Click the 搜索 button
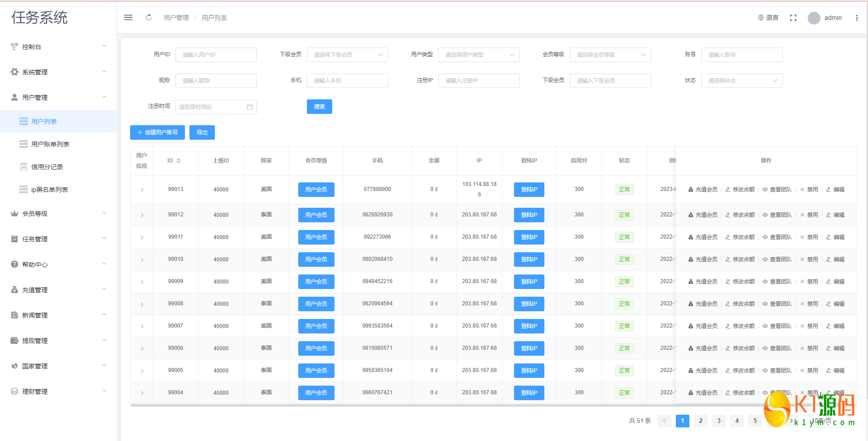The height and width of the screenshot is (441, 868). (x=319, y=107)
